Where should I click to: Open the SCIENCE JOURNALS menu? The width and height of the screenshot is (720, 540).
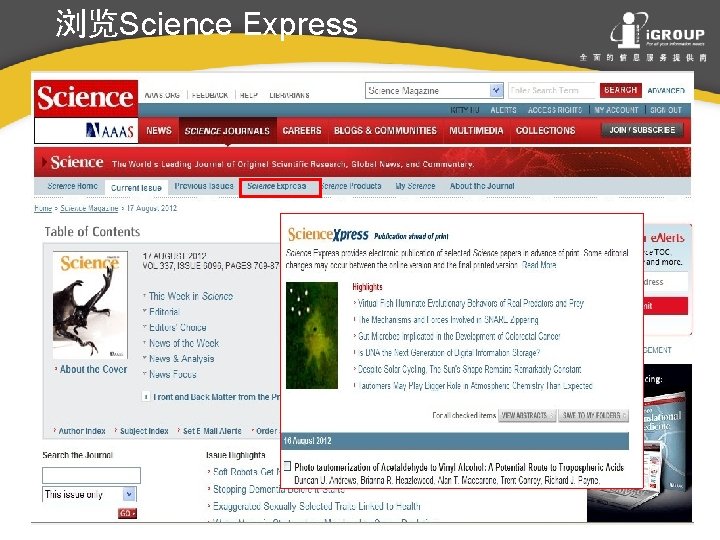227,131
